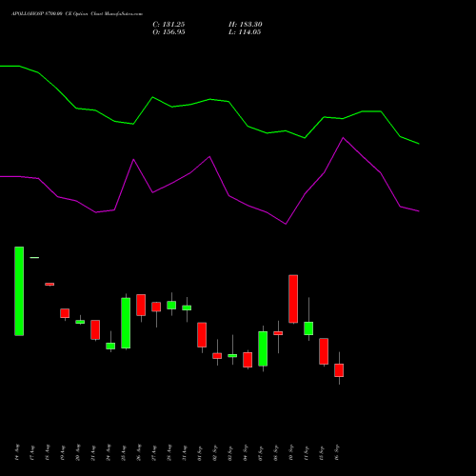Select the red candle for 26 Aug
This screenshot has width=476, height=476.
(141, 305)
